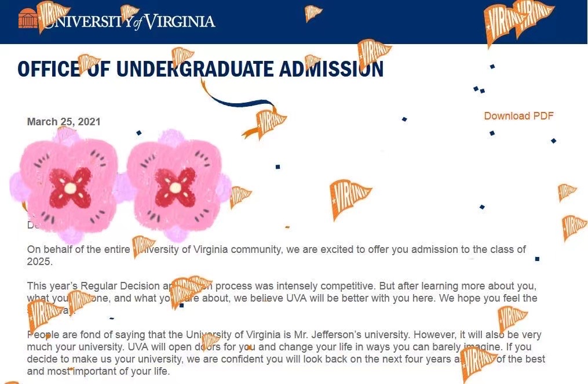Click the Download PDF link
588x384 pixels.
(x=518, y=115)
